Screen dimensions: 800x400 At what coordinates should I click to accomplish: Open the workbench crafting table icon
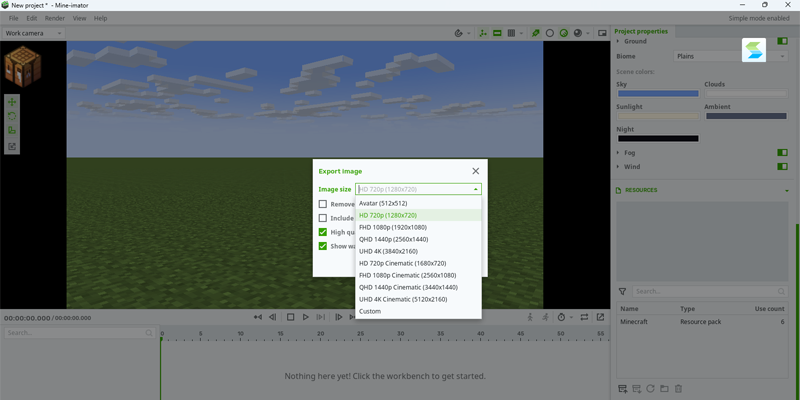22,66
